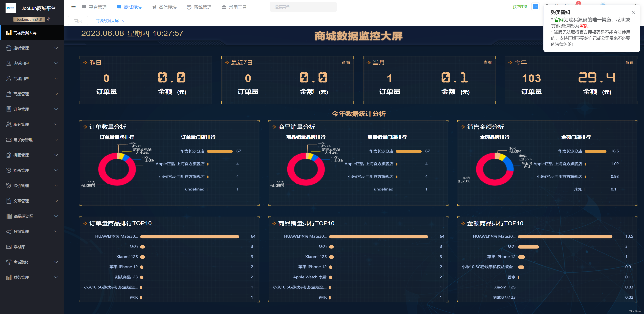Click the 获取源码 link

coord(520,7)
